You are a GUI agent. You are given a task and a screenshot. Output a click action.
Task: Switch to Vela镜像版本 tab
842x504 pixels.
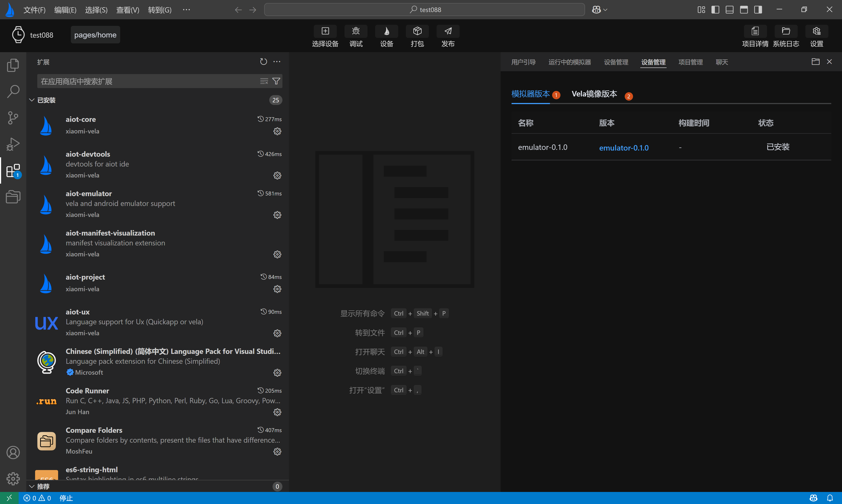[x=594, y=94]
